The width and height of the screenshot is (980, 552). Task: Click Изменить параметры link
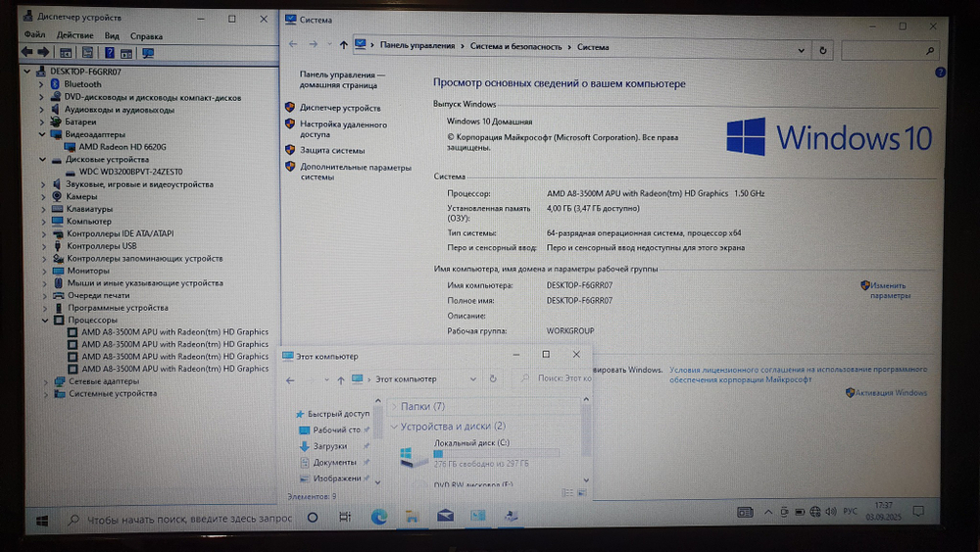click(890, 290)
